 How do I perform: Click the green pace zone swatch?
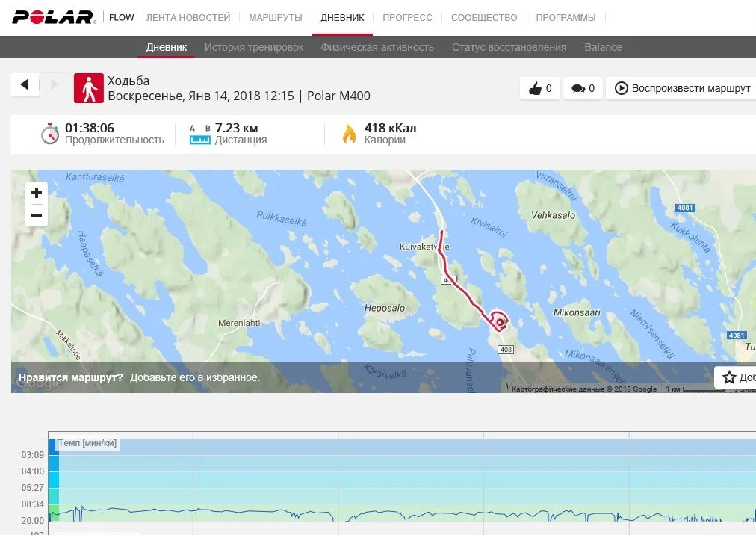pyautogui.click(x=54, y=513)
